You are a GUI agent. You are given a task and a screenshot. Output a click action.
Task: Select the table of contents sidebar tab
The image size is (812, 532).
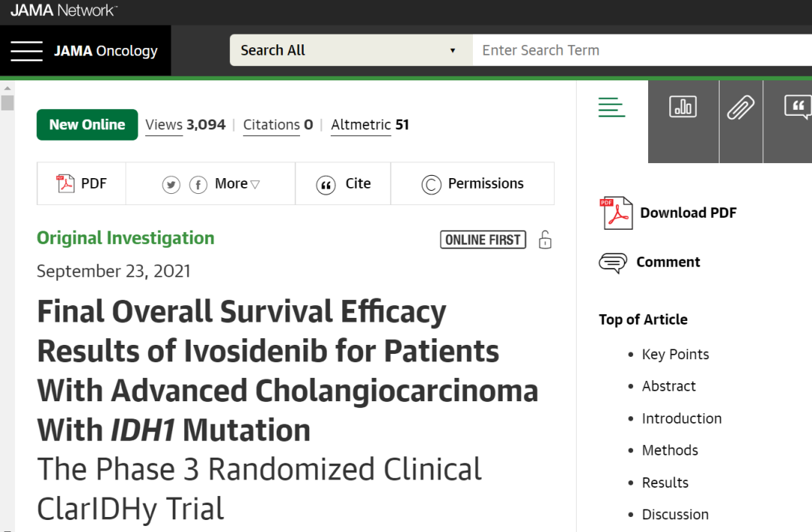tap(611, 107)
